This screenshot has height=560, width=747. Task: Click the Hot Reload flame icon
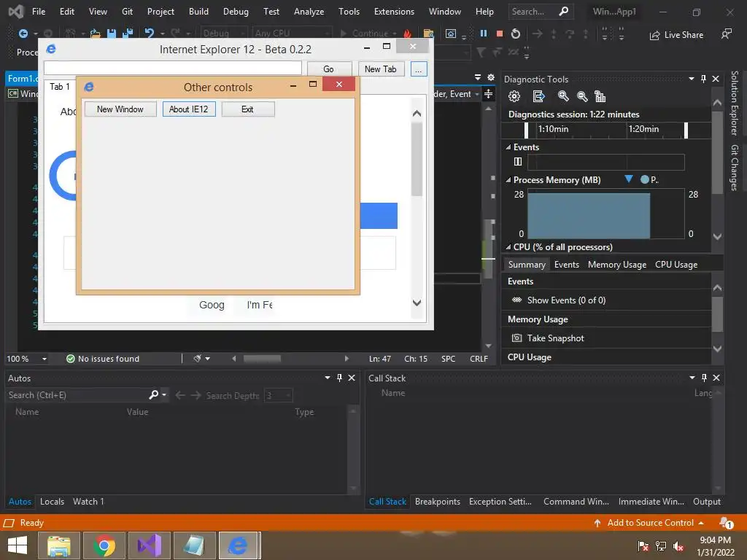(407, 34)
